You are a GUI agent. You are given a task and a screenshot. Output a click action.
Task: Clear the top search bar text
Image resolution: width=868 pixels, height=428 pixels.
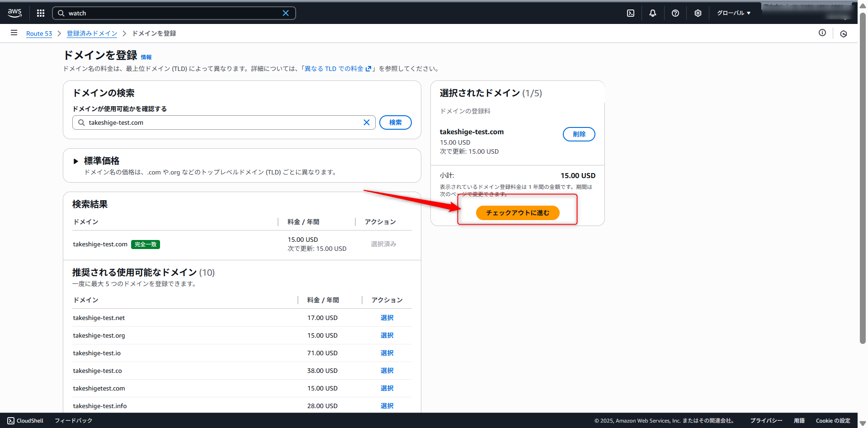(x=286, y=13)
